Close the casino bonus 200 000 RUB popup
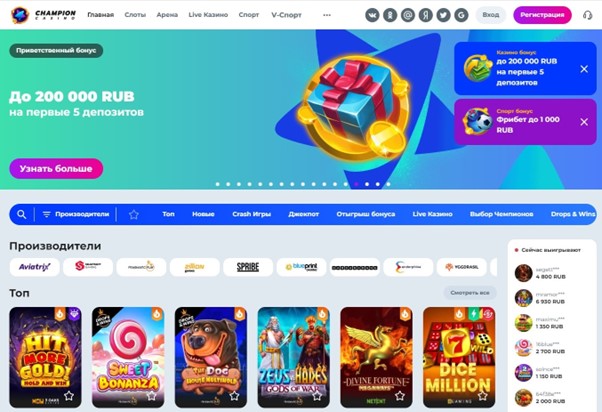Viewport: 602px width, 412px height. click(584, 69)
